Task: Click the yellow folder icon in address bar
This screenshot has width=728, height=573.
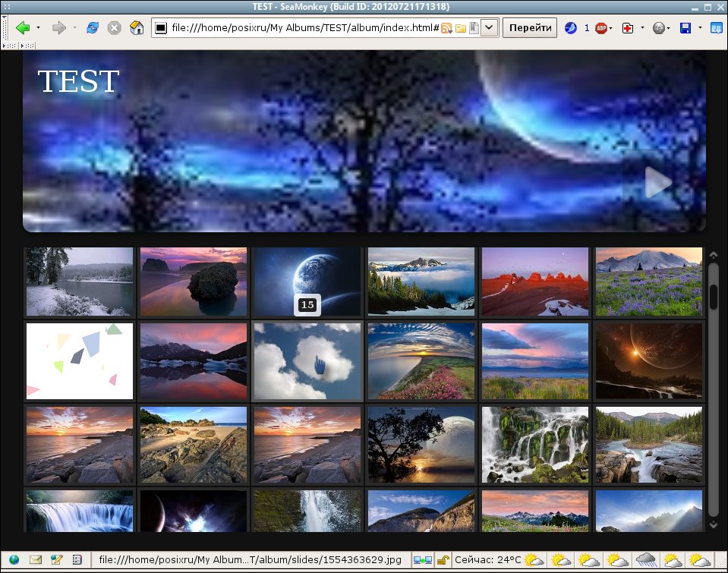Action: click(x=461, y=28)
